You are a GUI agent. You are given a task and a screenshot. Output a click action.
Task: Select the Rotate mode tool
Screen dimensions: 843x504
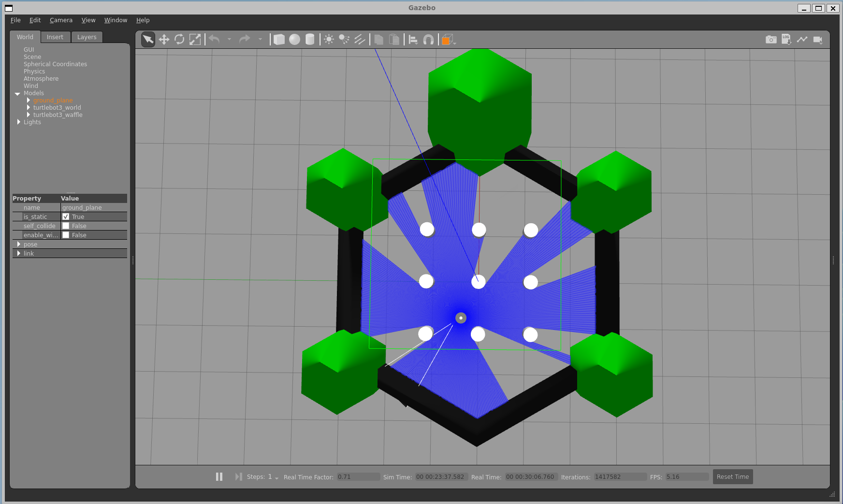[x=179, y=39]
